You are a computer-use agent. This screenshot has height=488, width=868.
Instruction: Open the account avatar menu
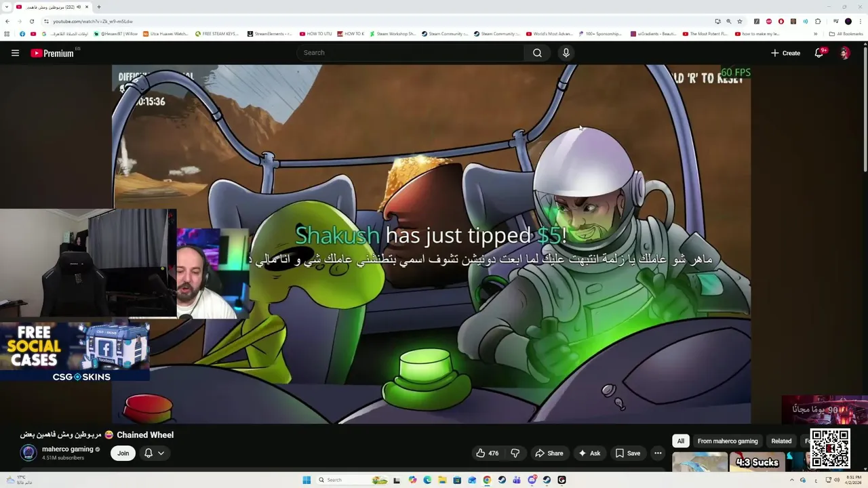(845, 53)
